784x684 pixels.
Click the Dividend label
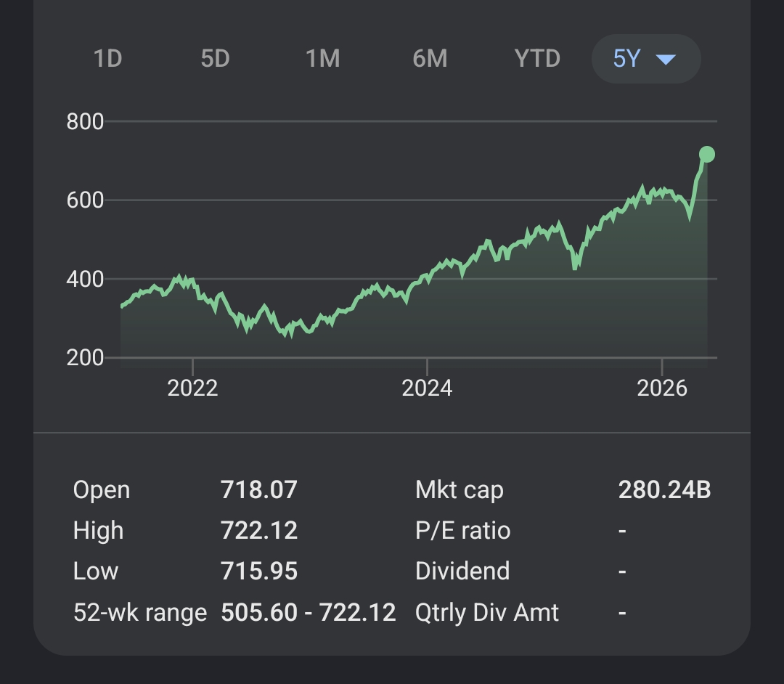click(x=462, y=571)
